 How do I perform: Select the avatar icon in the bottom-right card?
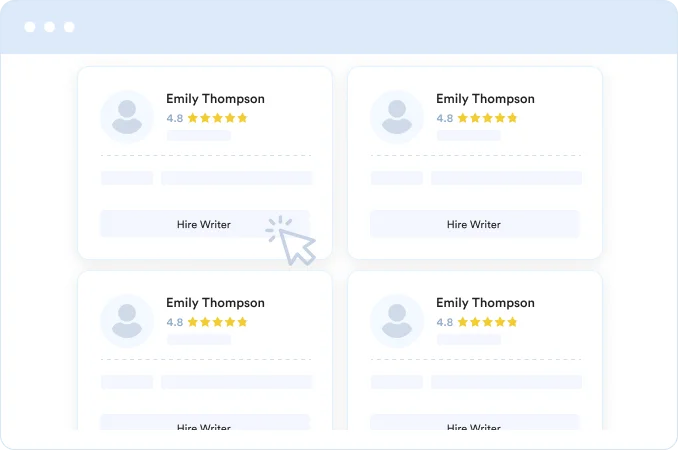397,321
